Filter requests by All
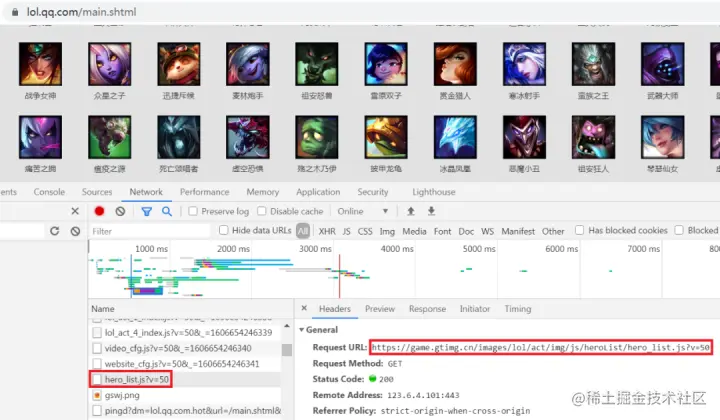The image size is (720, 420). (x=303, y=231)
